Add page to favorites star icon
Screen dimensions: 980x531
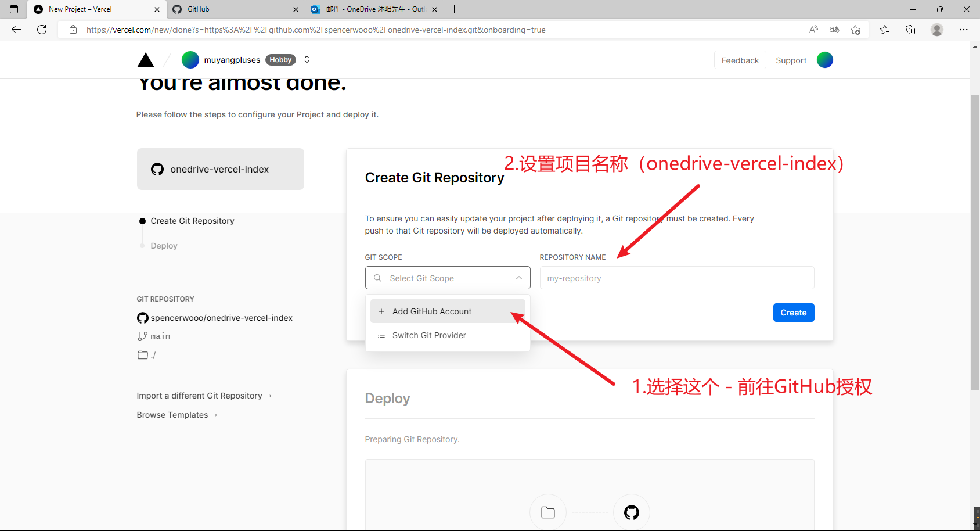(855, 30)
